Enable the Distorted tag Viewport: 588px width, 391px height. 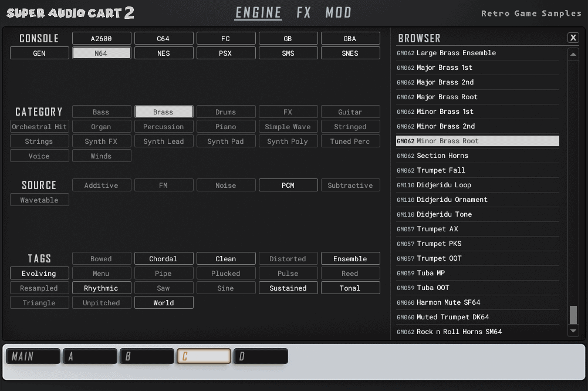tap(288, 258)
